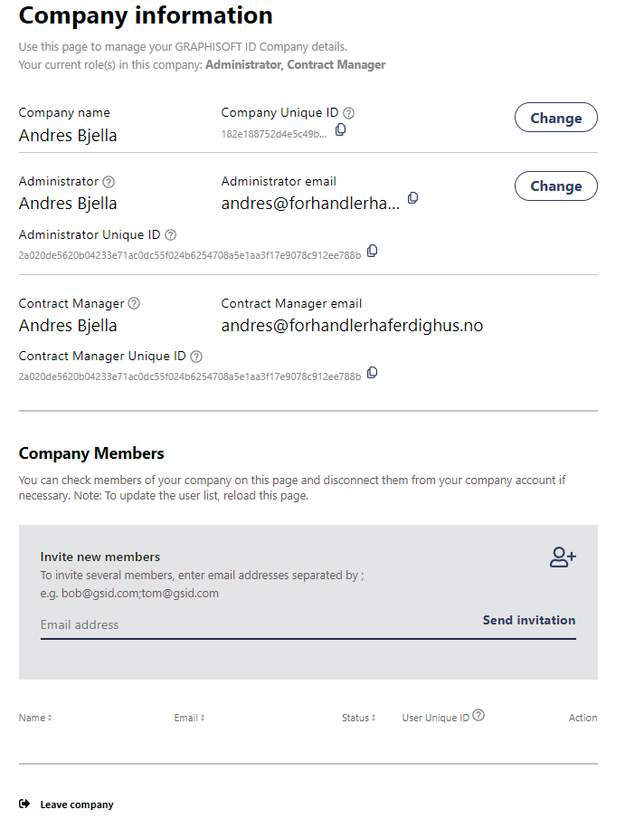The width and height of the screenshot is (644, 819).
Task: Click the Leave company link
Action: coord(77,805)
